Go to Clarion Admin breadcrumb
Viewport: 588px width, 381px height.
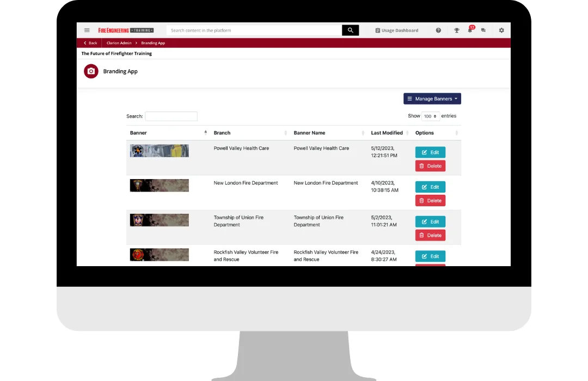118,43
